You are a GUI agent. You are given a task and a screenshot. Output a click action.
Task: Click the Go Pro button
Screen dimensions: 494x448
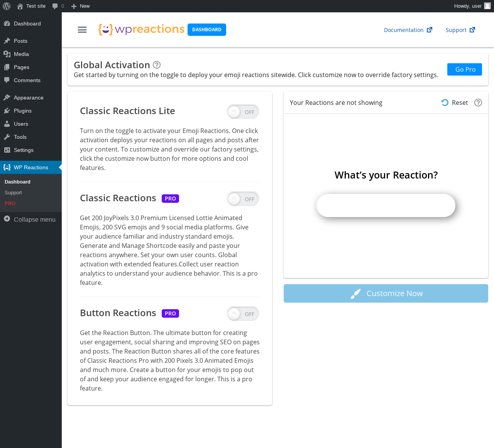[x=465, y=69]
